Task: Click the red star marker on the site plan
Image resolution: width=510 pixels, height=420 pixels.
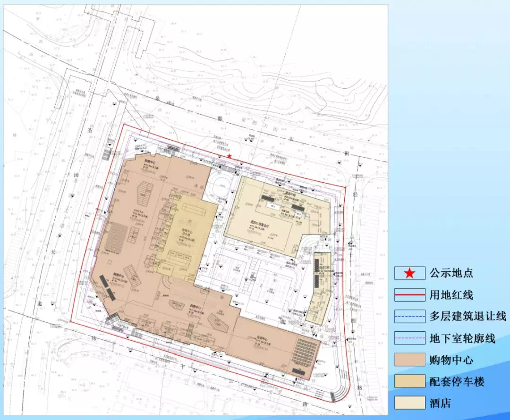Action: pos(229,156)
